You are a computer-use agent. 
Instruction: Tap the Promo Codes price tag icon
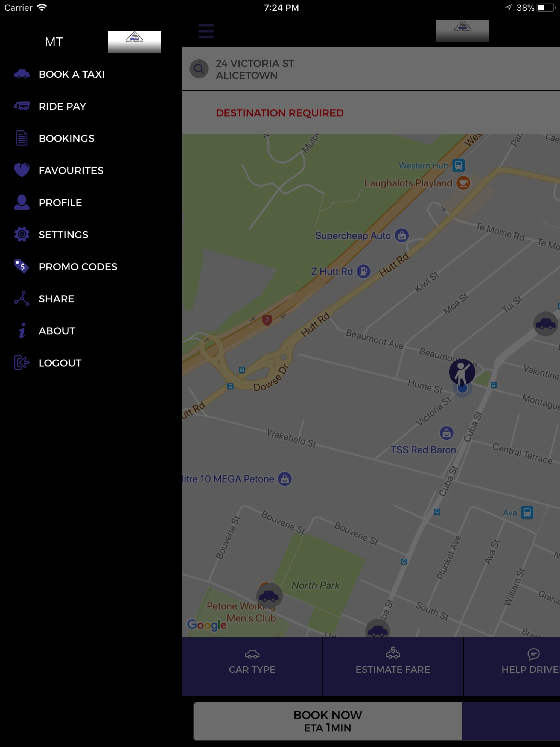(x=22, y=266)
